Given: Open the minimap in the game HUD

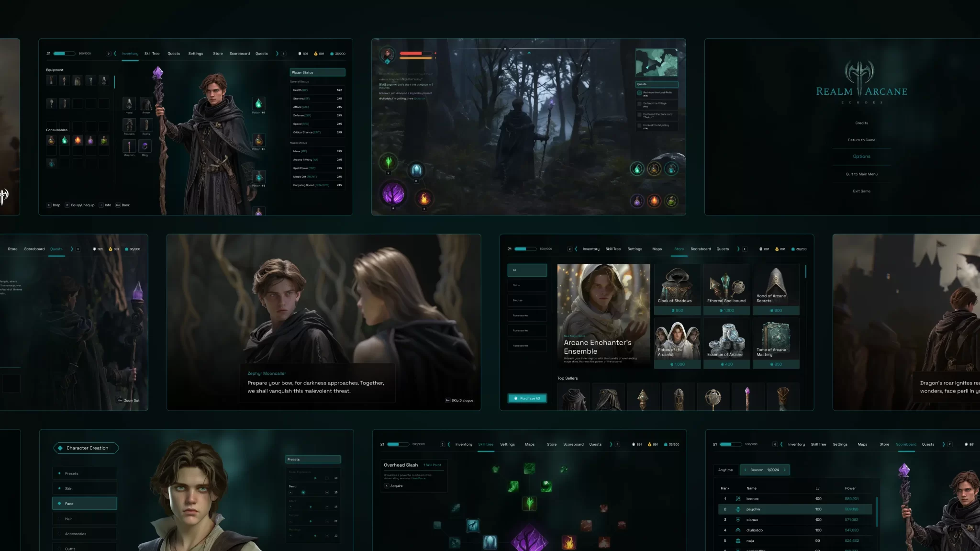Looking at the screenshot, I should [657, 63].
